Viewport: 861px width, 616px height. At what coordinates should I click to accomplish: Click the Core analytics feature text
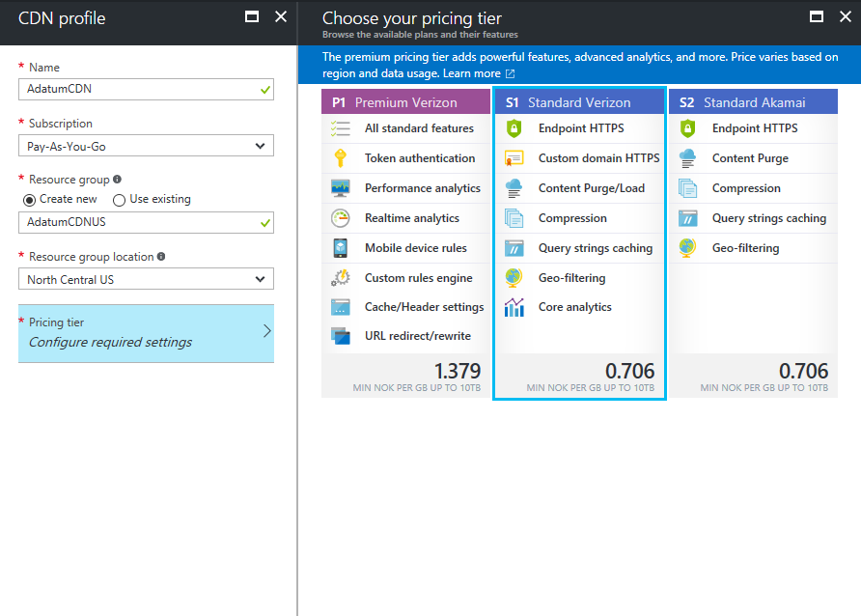point(575,307)
